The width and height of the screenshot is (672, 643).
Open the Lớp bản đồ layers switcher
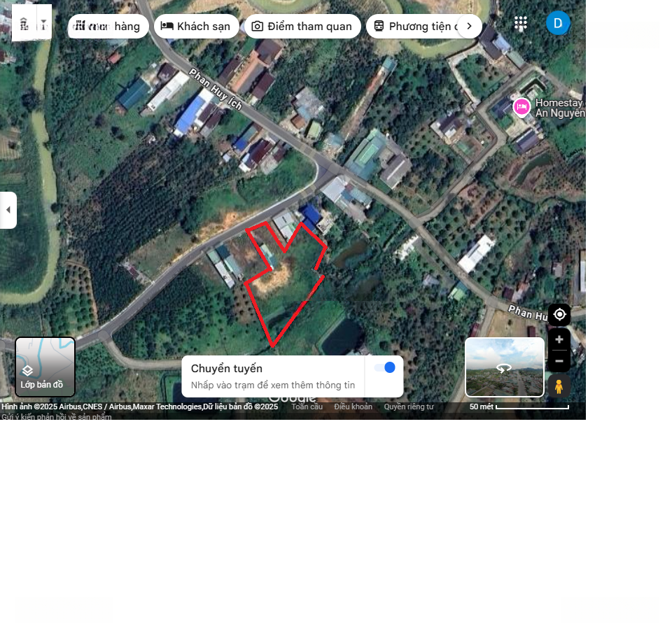pyautogui.click(x=45, y=367)
